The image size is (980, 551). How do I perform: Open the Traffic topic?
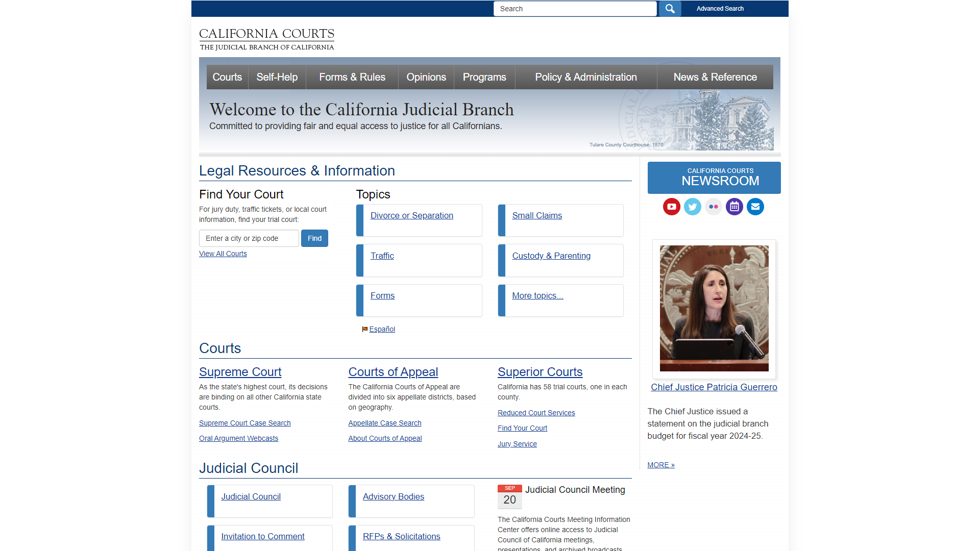[x=382, y=256]
